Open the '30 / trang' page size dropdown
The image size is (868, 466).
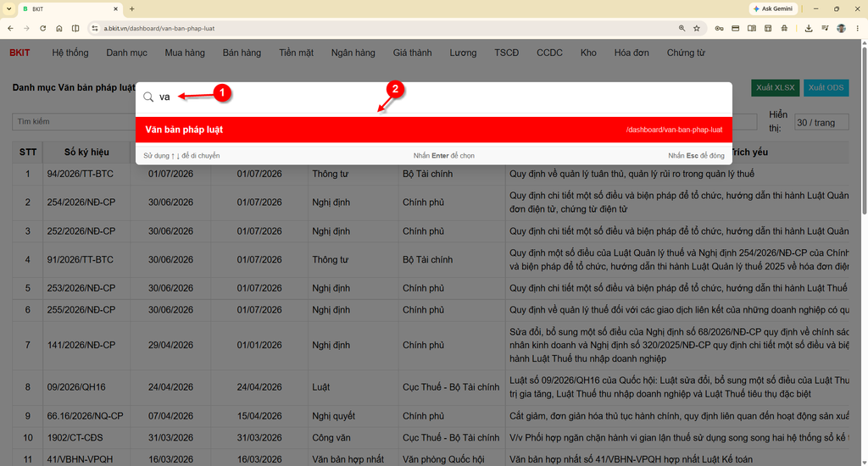coord(821,122)
